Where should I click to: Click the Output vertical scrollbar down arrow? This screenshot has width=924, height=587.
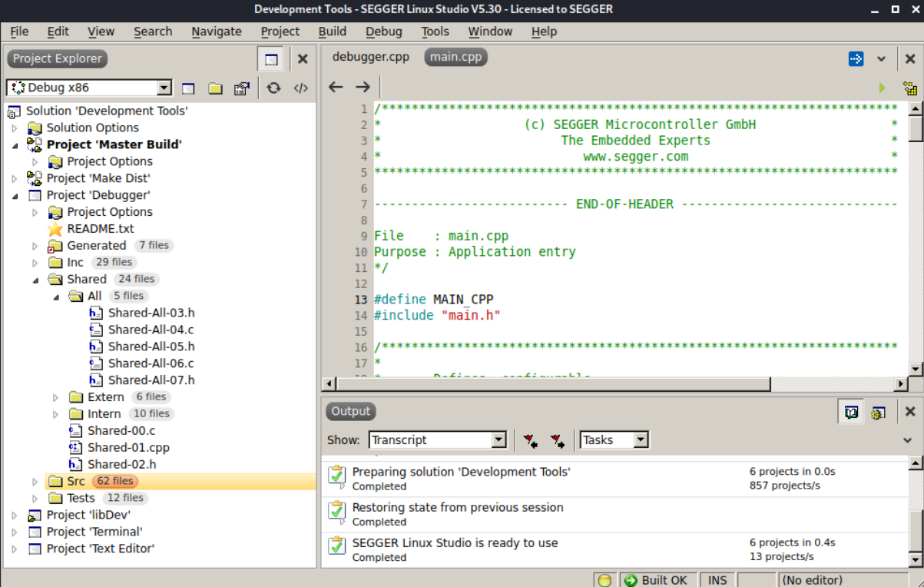coord(916,559)
